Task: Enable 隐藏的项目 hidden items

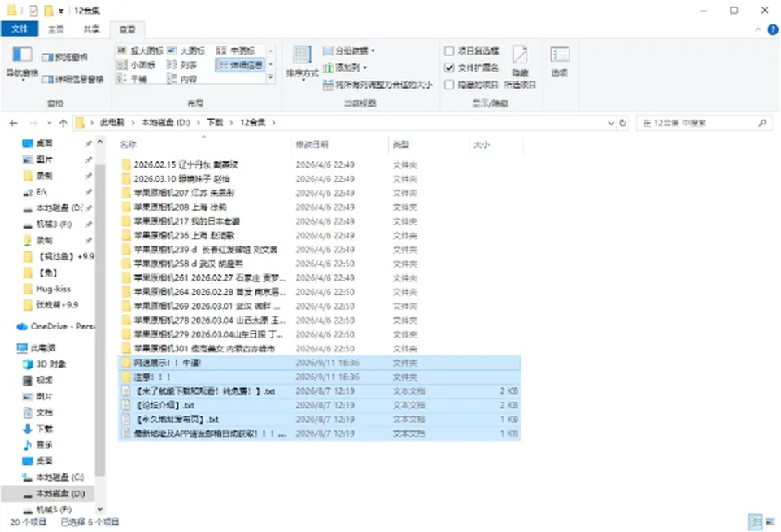Action: (471, 85)
